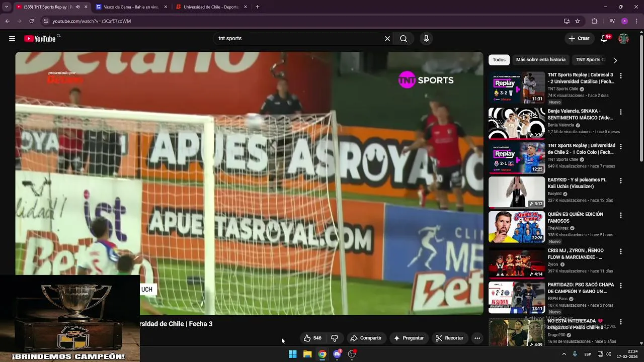Open Chrome extensions puzzle icon
The width and height of the screenshot is (644, 362).
point(595,21)
